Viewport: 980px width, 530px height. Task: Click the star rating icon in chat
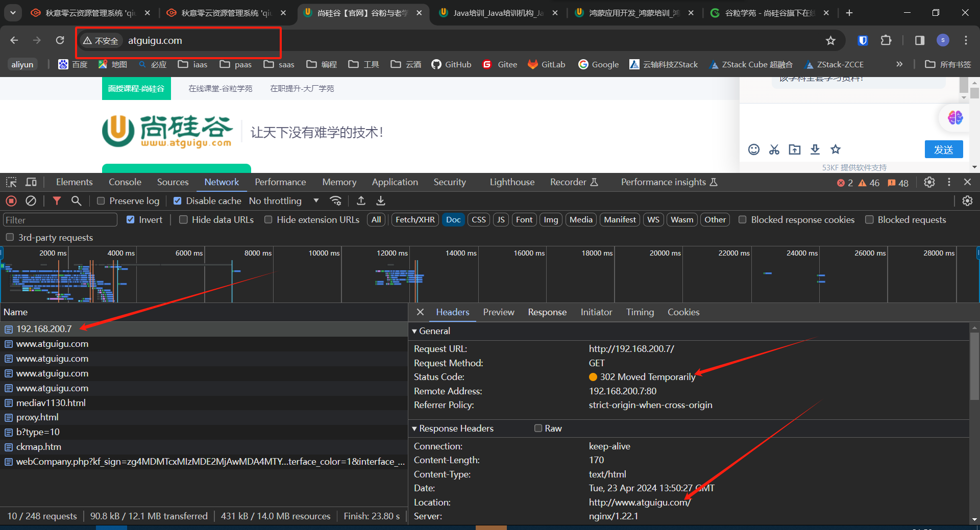(836, 149)
